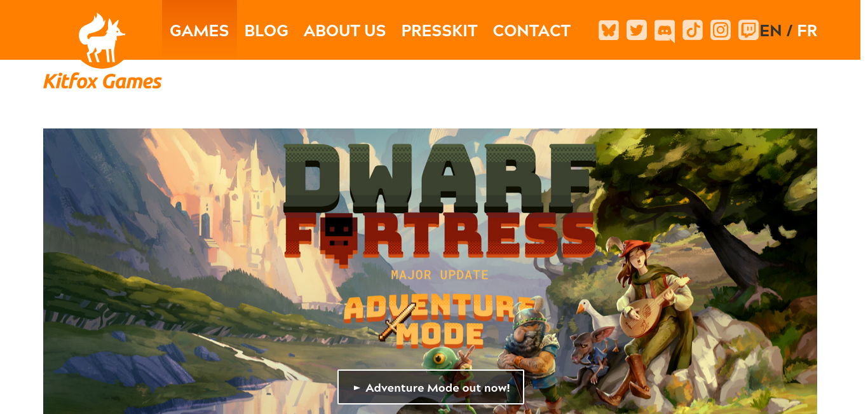Open the CONTACT page

532,31
